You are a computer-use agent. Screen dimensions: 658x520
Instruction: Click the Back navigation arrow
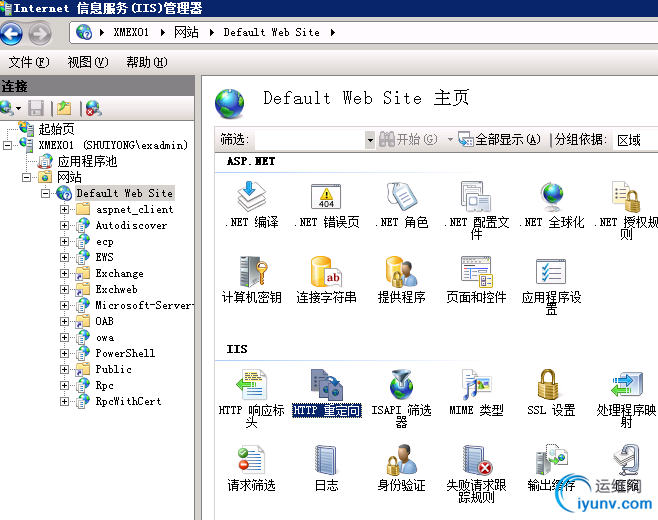[12, 34]
